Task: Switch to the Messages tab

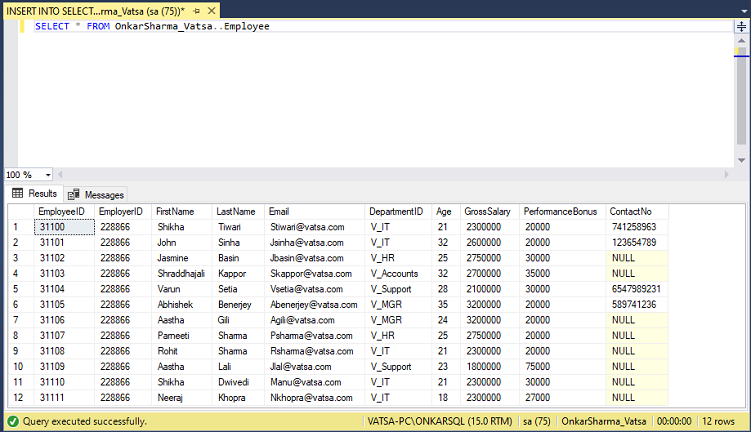Action: (x=96, y=194)
